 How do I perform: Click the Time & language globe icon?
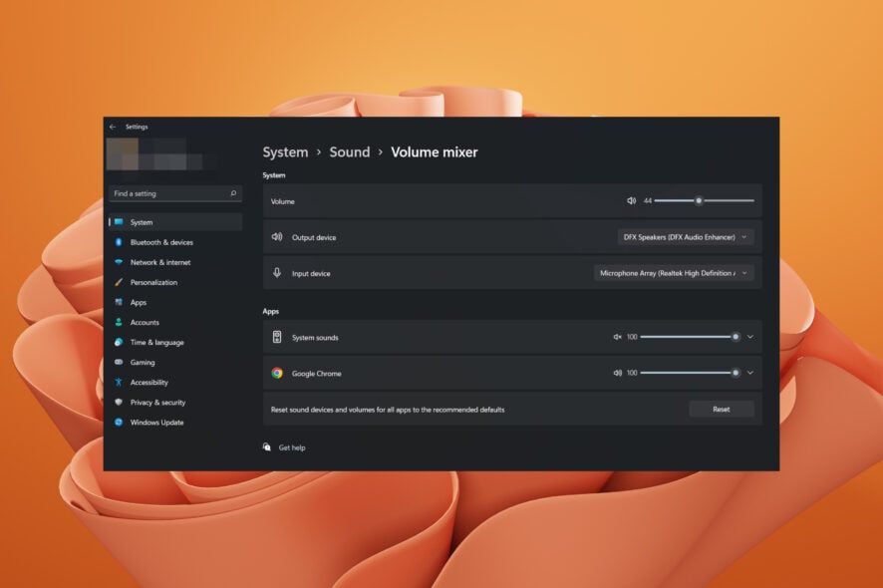click(119, 342)
